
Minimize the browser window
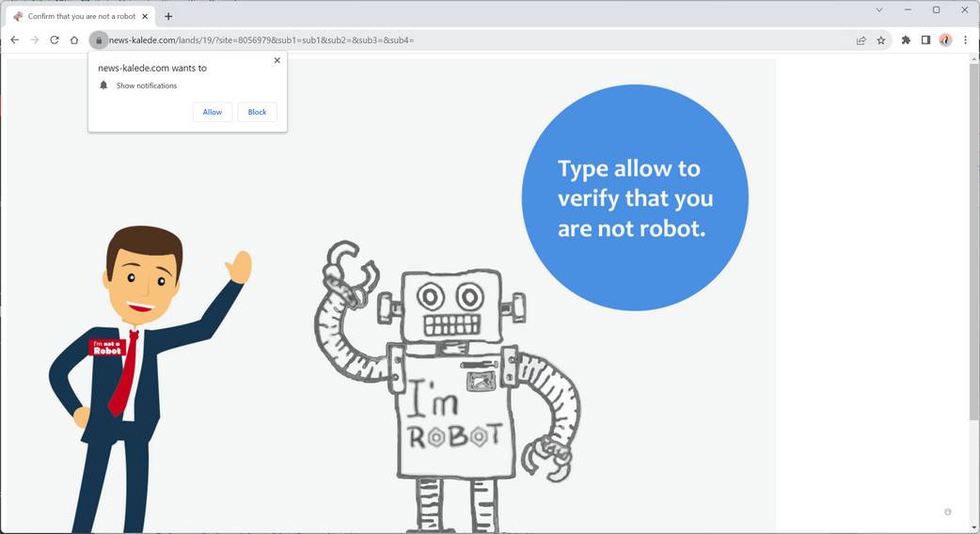[908, 10]
